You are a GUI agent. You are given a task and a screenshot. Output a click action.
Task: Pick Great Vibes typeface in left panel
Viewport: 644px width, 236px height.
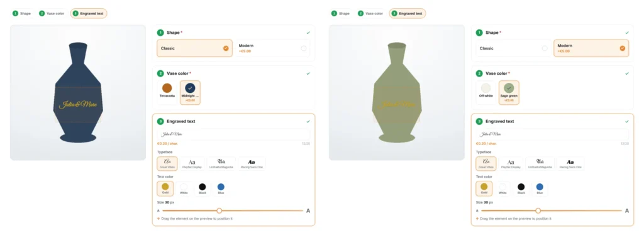click(x=167, y=163)
